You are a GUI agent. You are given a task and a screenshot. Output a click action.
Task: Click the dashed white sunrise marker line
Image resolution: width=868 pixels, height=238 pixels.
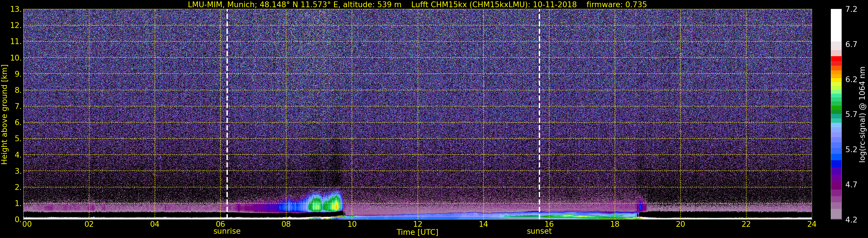click(x=227, y=114)
